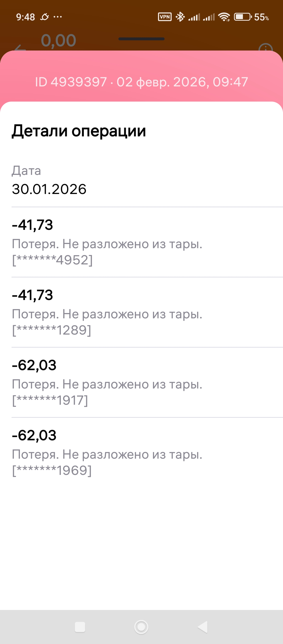Tap the Детали операции heading
This screenshot has width=283, height=644.
(79, 131)
